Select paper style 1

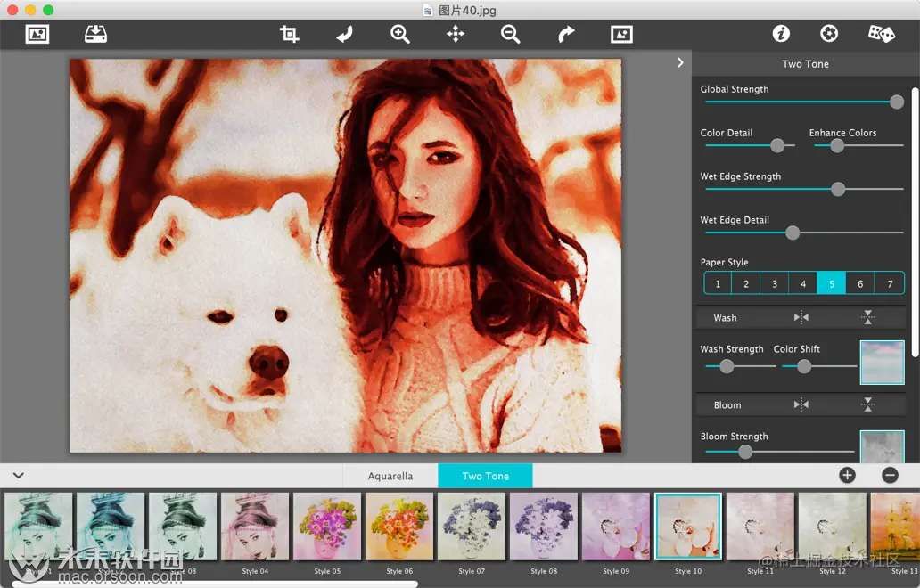(718, 283)
